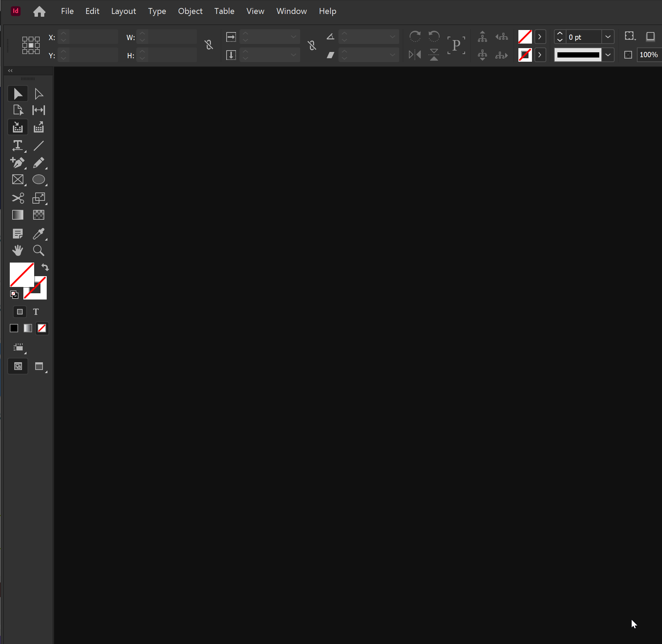Rotate 90 degrees clockwise

[x=415, y=36]
